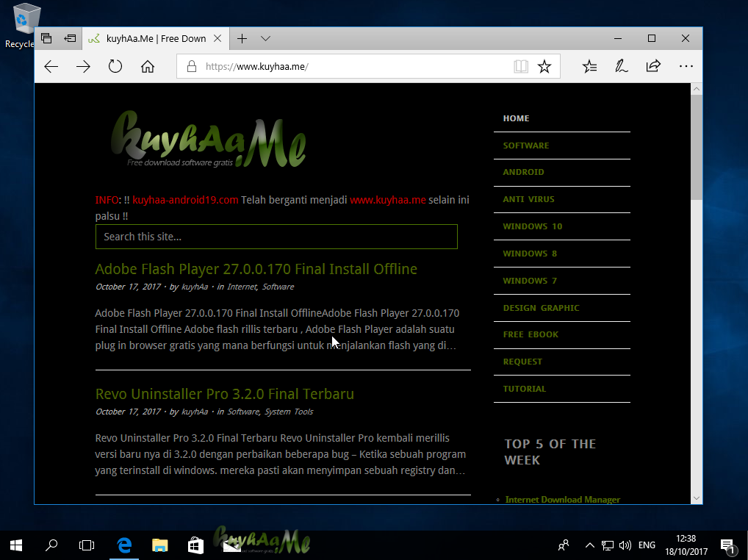The image size is (748, 560).
Task: Click the Share icon in Edge
Action: tap(653, 66)
